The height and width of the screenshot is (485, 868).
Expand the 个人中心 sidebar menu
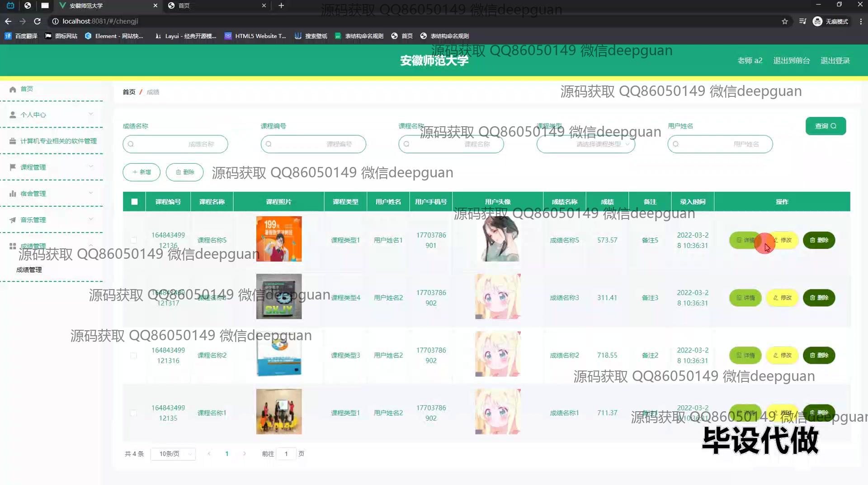click(x=52, y=115)
